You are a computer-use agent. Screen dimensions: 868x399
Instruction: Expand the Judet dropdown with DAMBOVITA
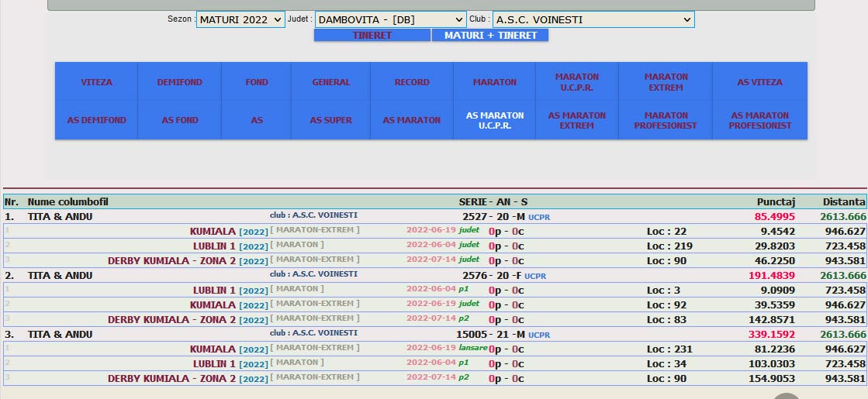390,19
